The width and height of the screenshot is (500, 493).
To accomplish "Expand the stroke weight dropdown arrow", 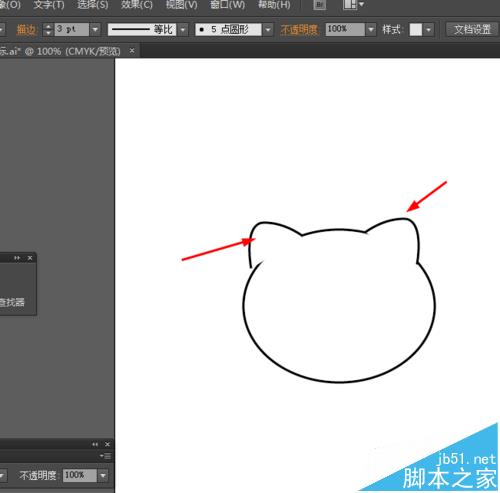I will (95, 30).
